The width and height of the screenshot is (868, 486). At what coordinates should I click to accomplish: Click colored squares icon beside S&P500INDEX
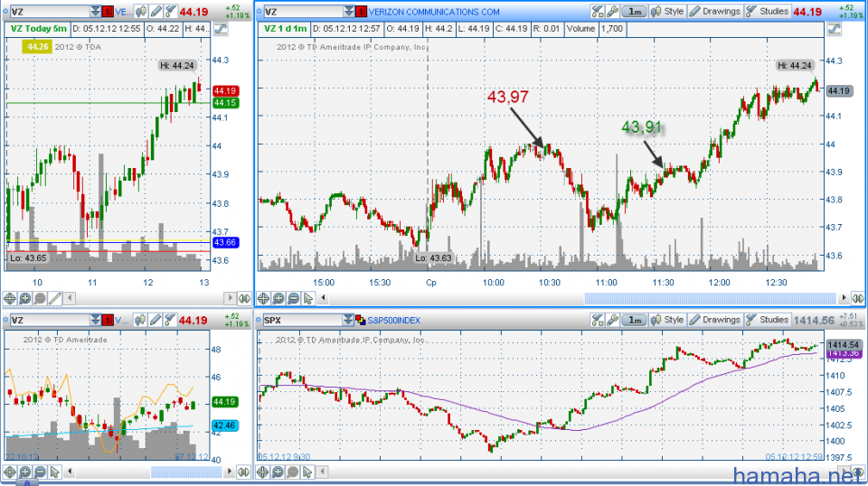coord(361,320)
